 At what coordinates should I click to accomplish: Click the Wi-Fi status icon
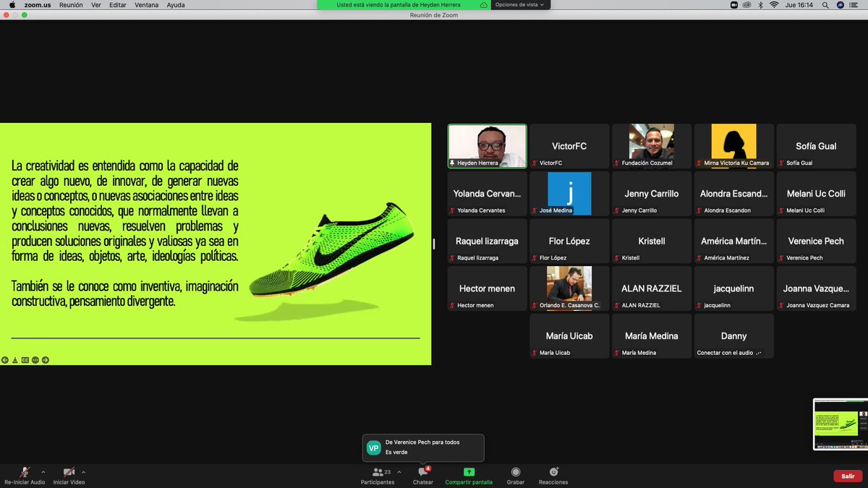pos(774,5)
